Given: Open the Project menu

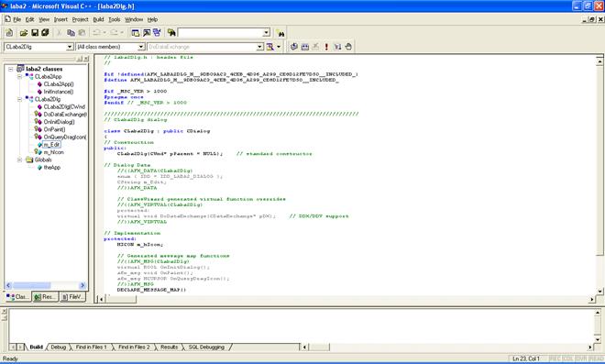Looking at the screenshot, I should pyautogui.click(x=81, y=19).
